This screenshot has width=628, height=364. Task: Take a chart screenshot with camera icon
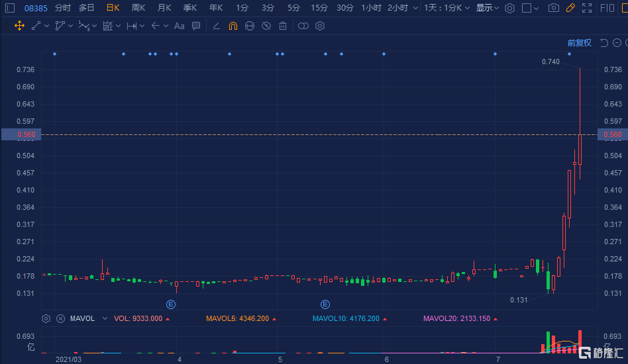pos(553,8)
